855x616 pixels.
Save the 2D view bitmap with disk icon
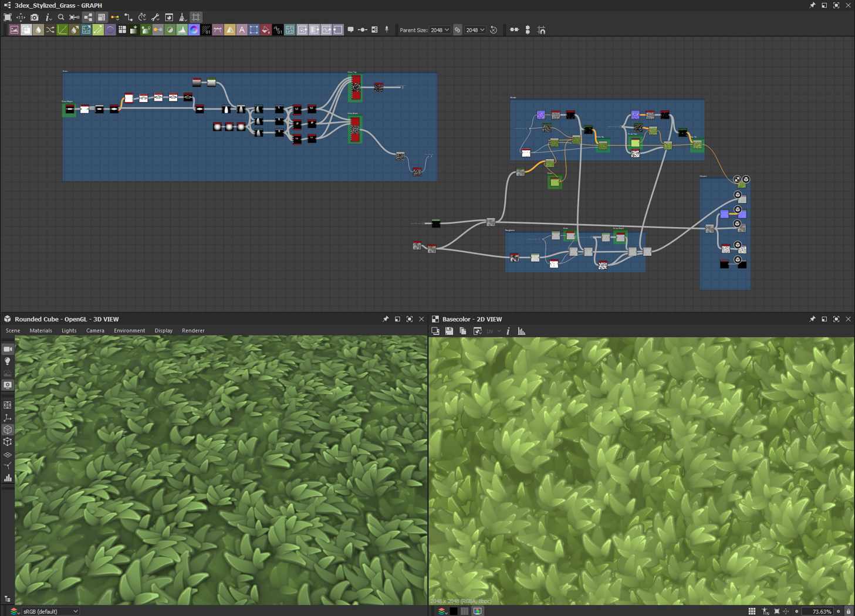(x=449, y=331)
